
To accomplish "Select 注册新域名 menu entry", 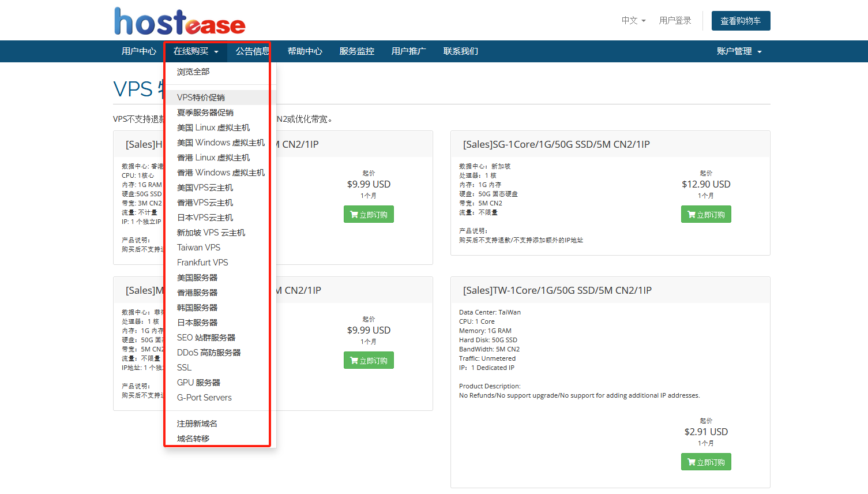I will [x=220, y=424].
